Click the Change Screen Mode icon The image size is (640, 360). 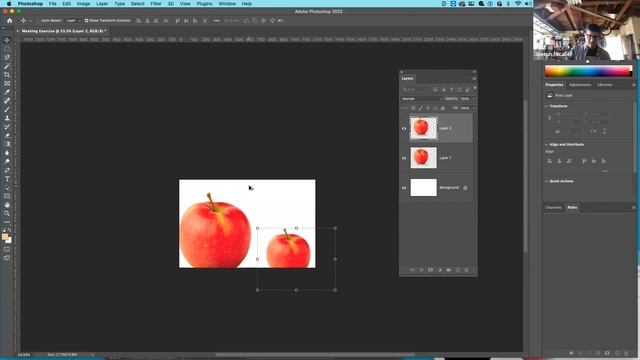[7, 258]
